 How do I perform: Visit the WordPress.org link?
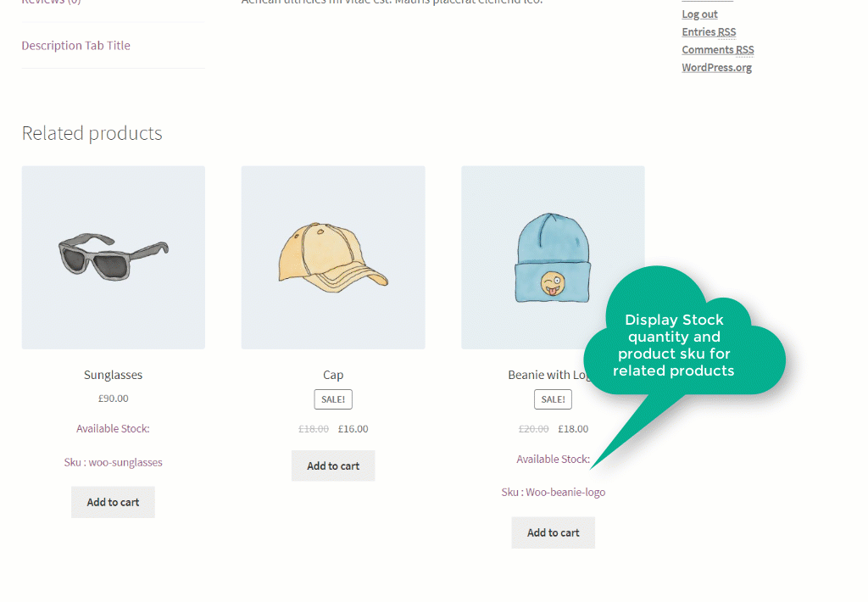[x=717, y=68]
